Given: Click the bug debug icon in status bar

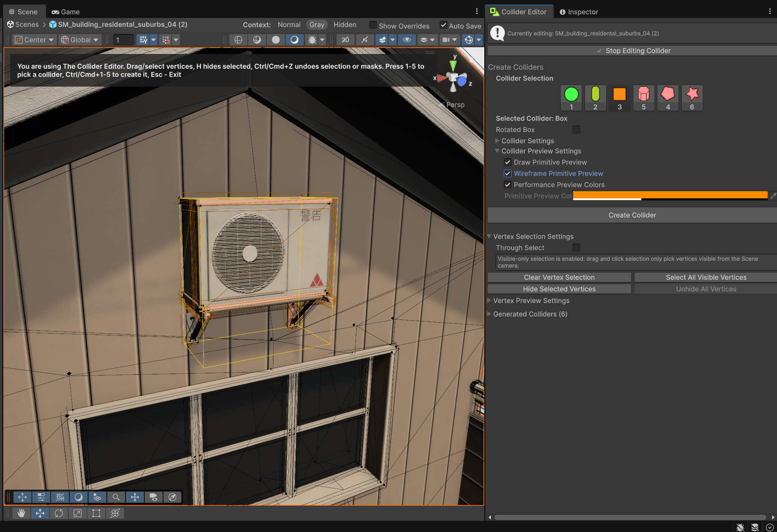Looking at the screenshot, I should point(740,527).
